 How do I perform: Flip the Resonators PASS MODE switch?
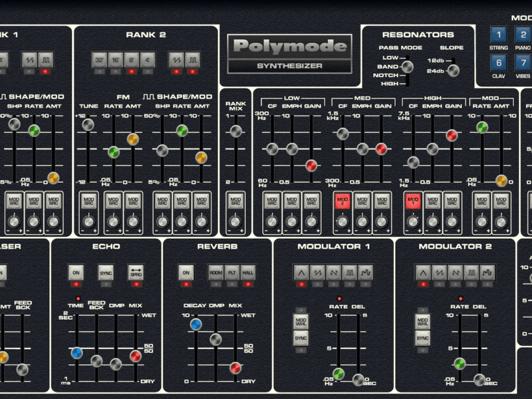[408, 67]
